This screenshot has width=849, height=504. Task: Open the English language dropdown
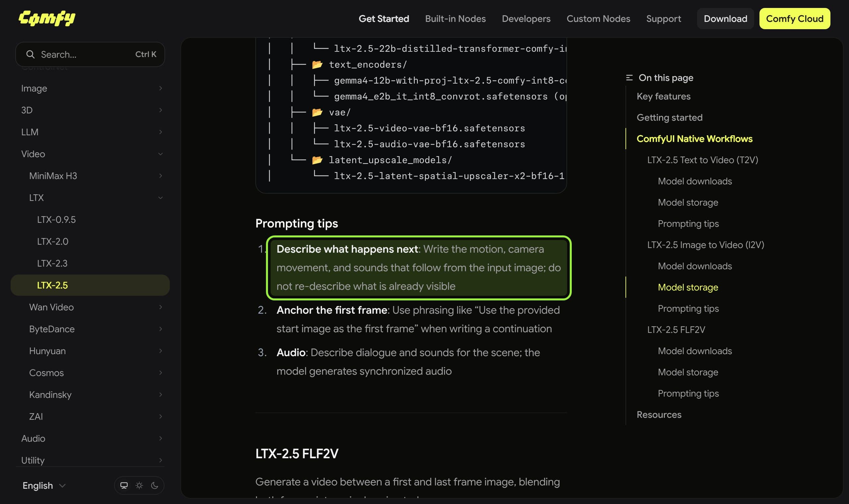coord(44,486)
